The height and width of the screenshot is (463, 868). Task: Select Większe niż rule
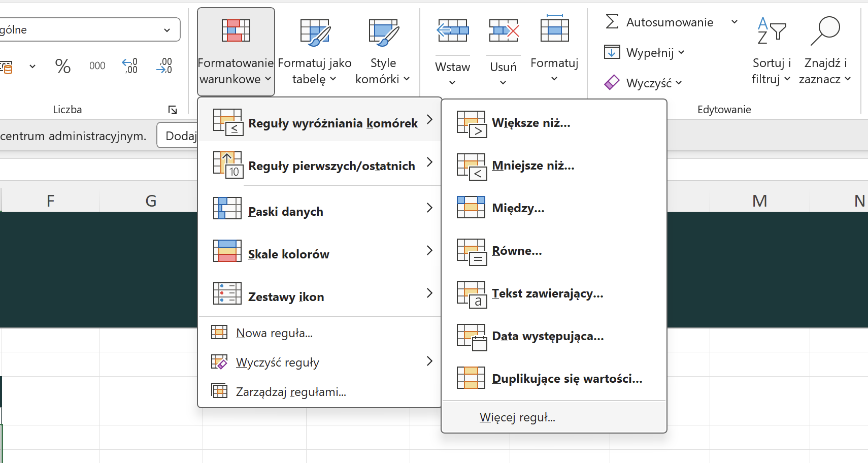coord(531,122)
